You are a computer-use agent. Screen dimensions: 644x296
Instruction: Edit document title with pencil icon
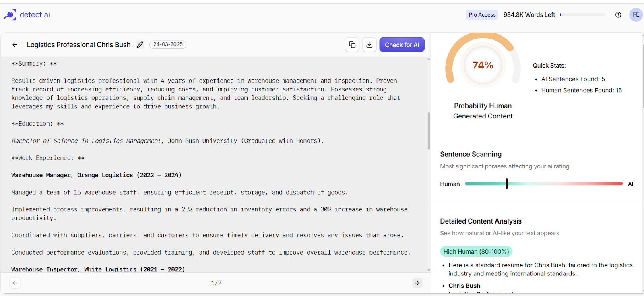[140, 45]
